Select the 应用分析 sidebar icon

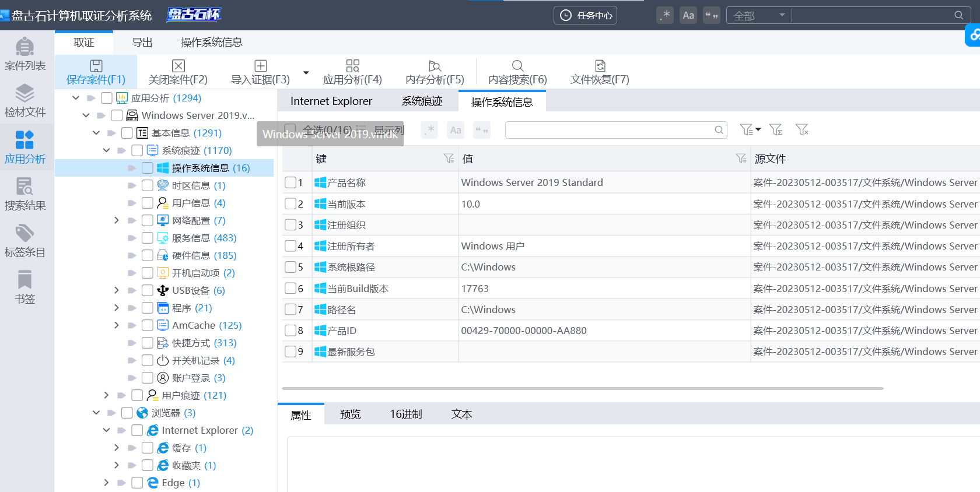click(x=24, y=147)
